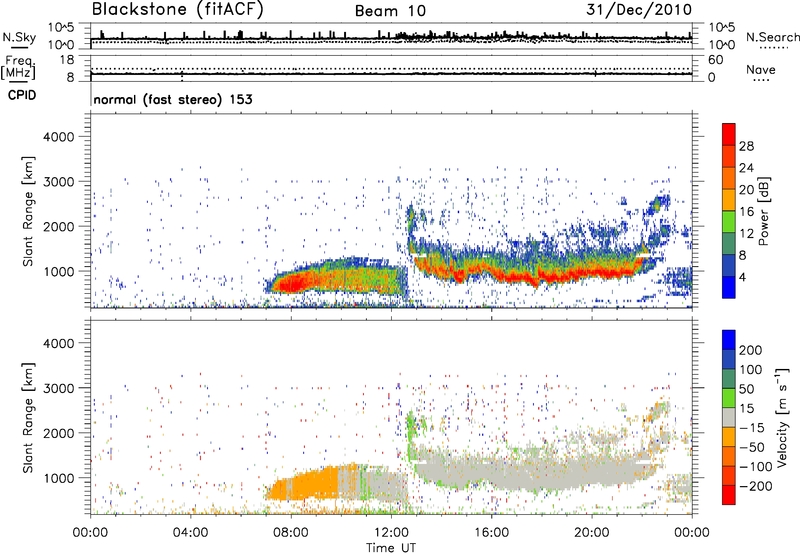Click the "16" tick on the Power color bar

click(x=746, y=211)
